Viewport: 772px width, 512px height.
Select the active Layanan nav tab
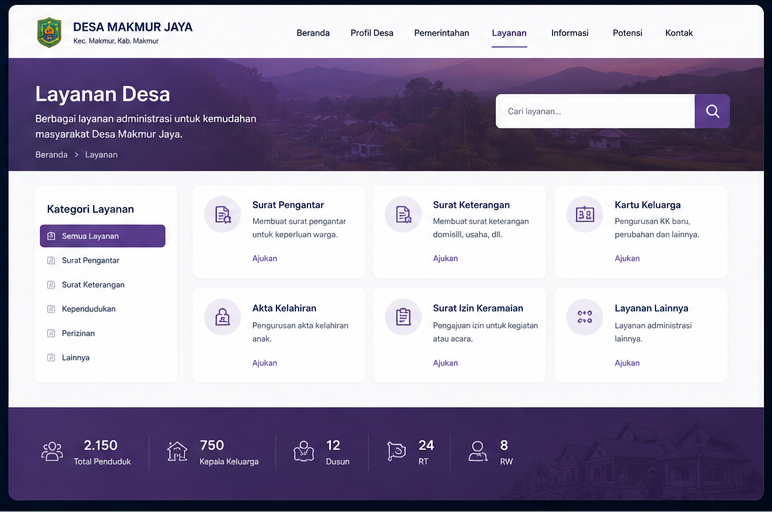click(x=509, y=33)
